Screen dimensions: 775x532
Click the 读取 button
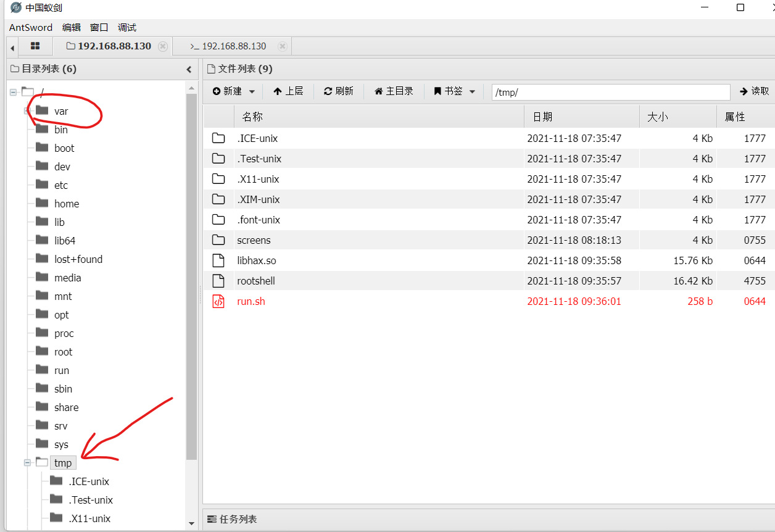pos(754,91)
